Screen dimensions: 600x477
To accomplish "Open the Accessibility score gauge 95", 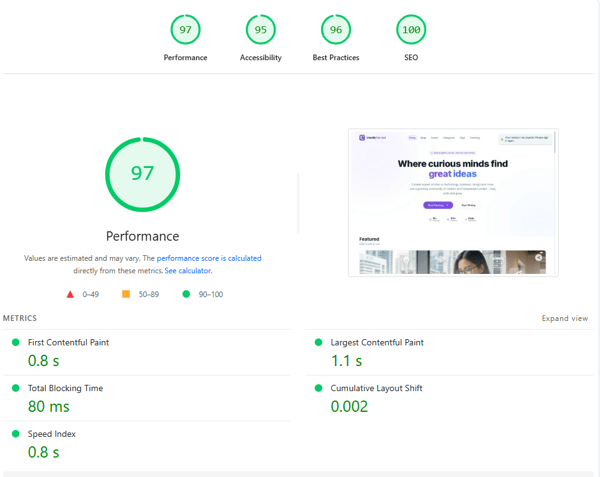I will pyautogui.click(x=261, y=29).
